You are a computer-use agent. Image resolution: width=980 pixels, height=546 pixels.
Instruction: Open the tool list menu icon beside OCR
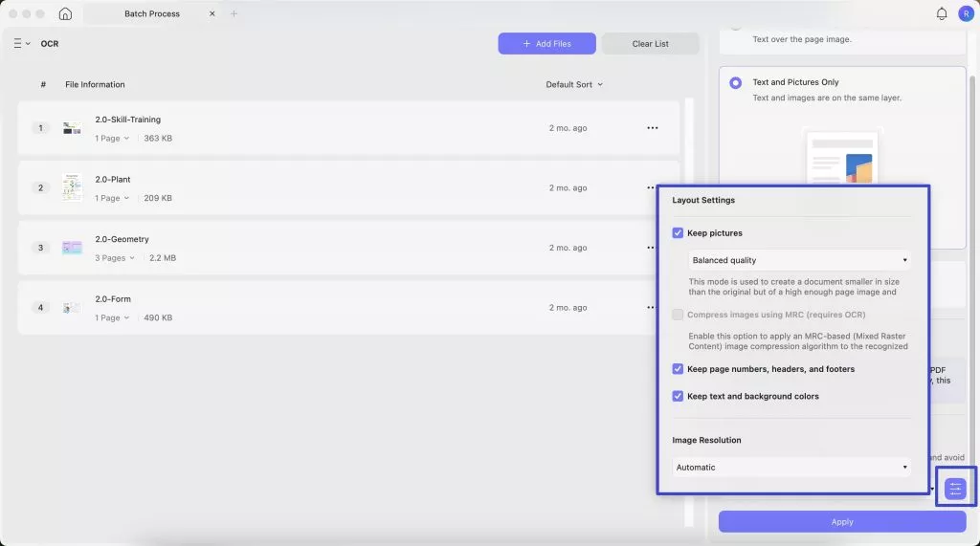click(x=21, y=44)
